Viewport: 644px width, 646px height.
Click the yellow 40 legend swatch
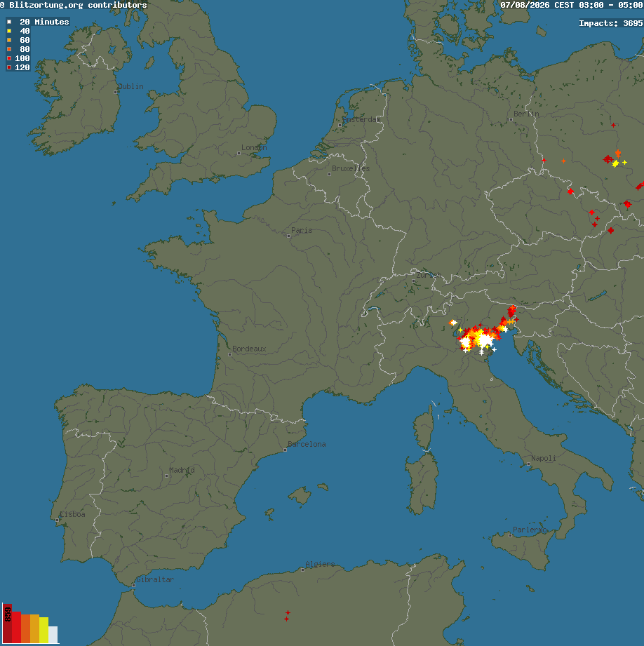pyautogui.click(x=9, y=31)
